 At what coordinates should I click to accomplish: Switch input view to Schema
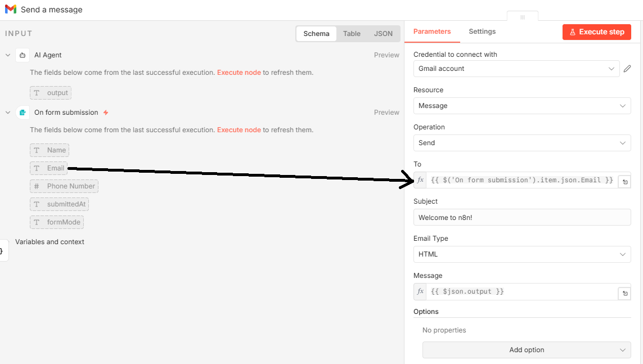point(316,34)
